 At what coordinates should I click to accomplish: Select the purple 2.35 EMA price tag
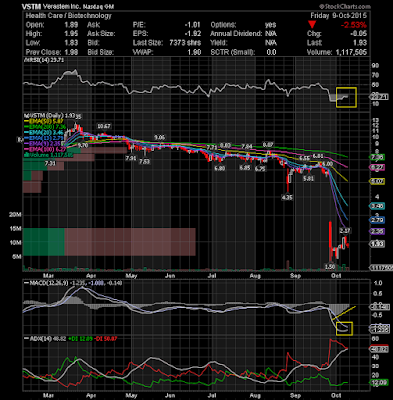tap(378, 231)
